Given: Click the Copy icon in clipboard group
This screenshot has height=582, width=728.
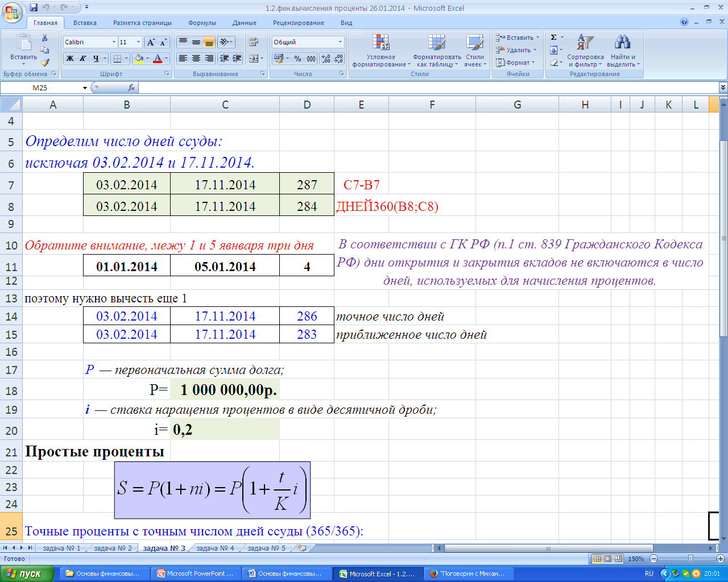Looking at the screenshot, I should click(45, 50).
